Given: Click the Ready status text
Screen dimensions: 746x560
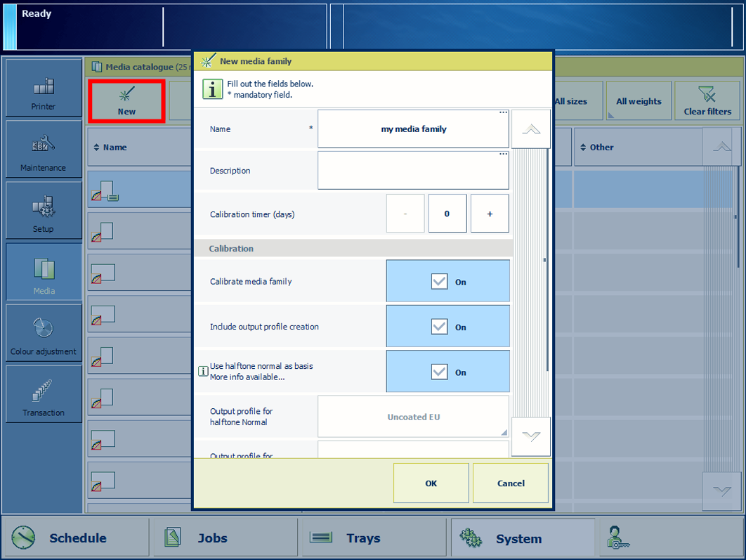Looking at the screenshot, I should pos(36,13).
